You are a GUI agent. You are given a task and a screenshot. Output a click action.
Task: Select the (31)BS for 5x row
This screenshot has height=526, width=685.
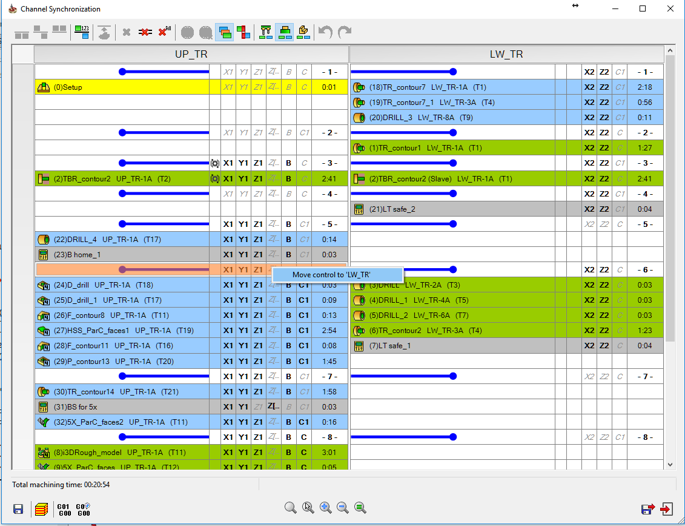(191, 407)
